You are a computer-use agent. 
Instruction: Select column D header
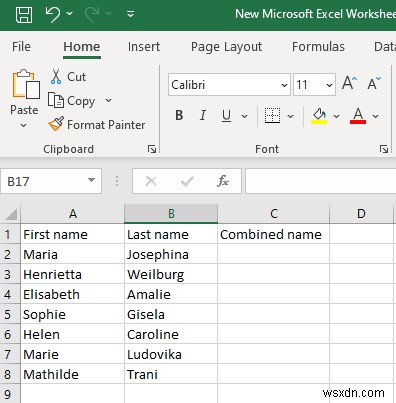361,214
